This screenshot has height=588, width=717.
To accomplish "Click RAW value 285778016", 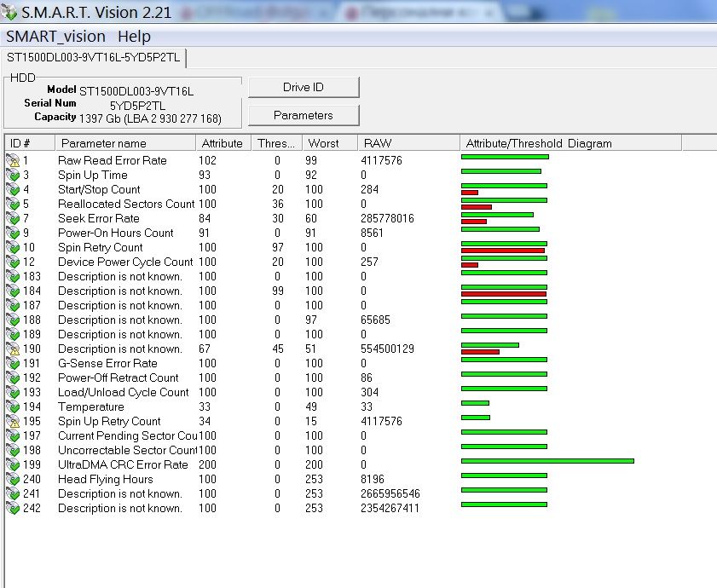I will click(387, 218).
